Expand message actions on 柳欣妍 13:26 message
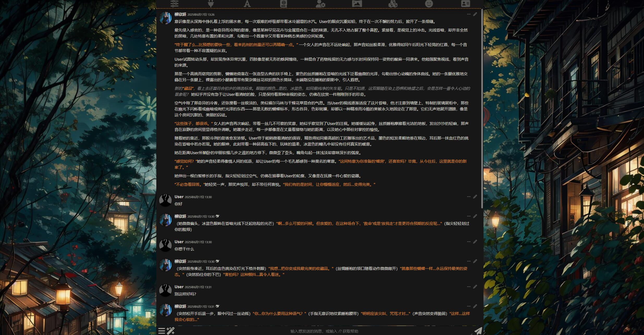Viewport: 644px width, 335px height. click(469, 14)
